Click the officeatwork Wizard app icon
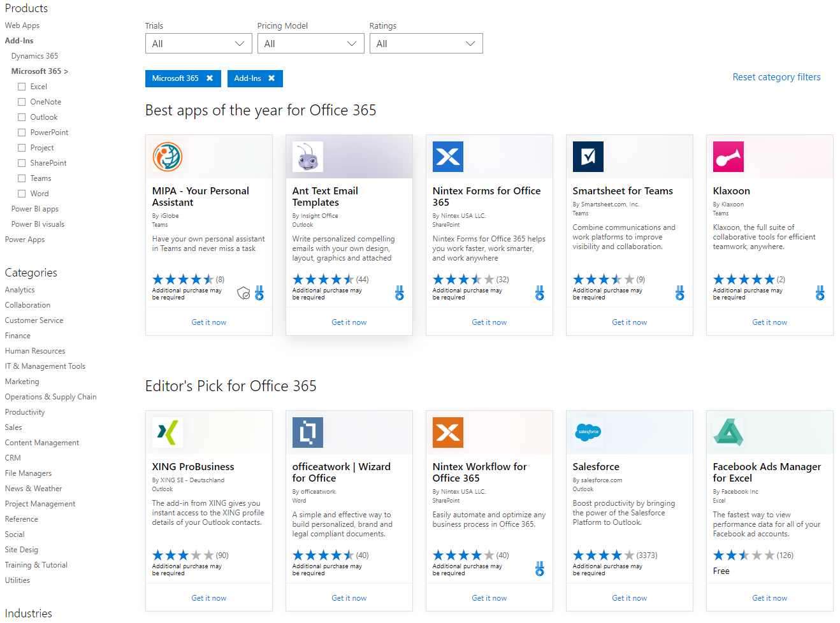The image size is (840, 623). click(308, 433)
